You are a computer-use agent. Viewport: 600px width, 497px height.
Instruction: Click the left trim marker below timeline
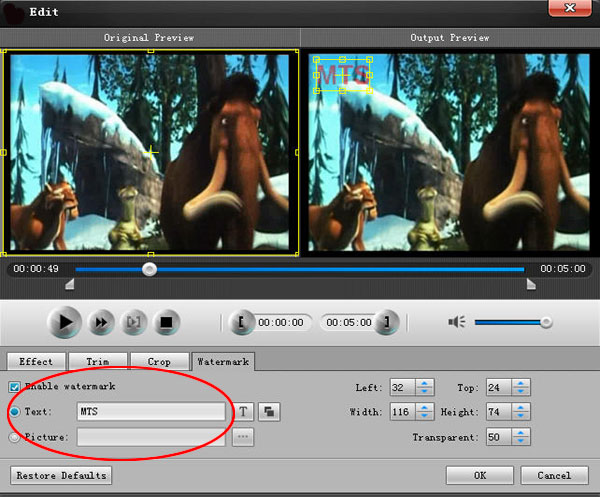[70, 284]
